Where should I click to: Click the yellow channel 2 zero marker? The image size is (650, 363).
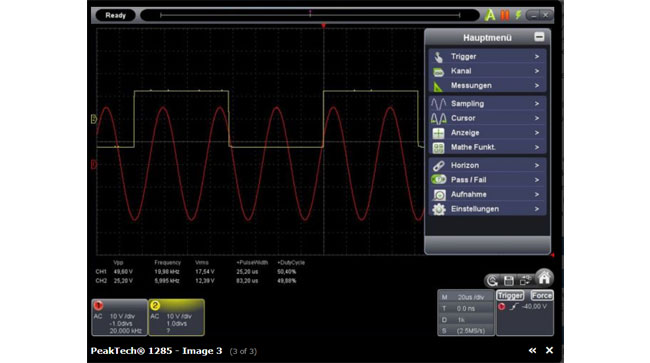[94, 119]
